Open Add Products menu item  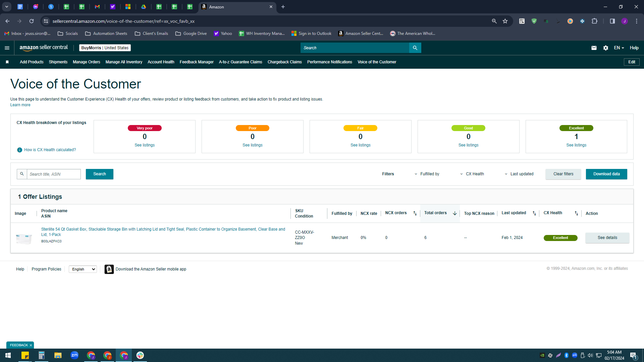(x=32, y=62)
